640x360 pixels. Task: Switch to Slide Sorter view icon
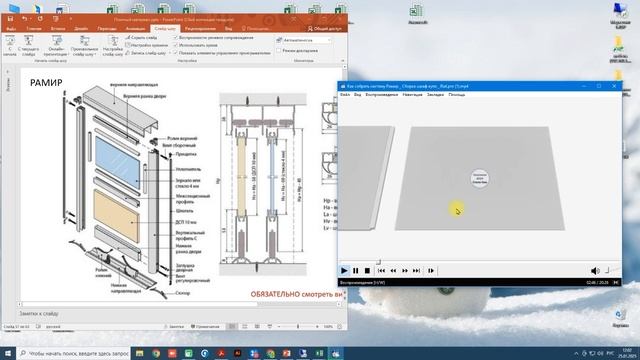pos(244,327)
